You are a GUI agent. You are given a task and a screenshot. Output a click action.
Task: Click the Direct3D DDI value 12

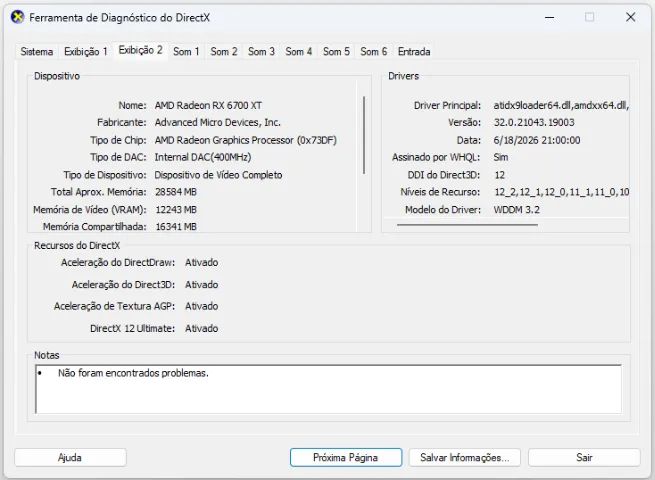[500, 175]
